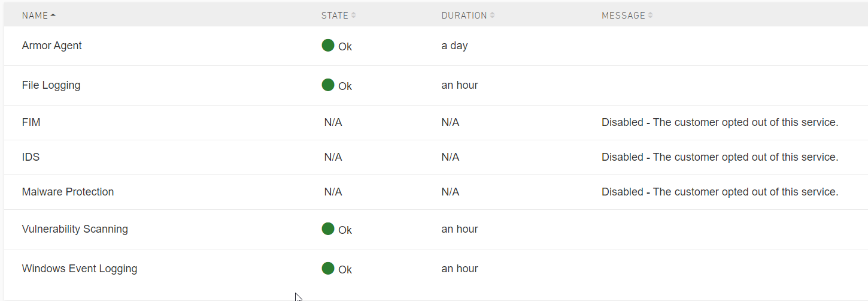Click sort arrows next to DURATION header

pos(493,16)
